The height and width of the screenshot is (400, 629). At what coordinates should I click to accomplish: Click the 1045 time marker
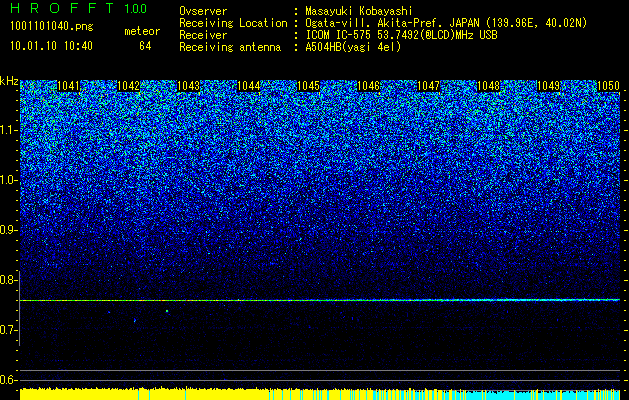click(x=308, y=86)
